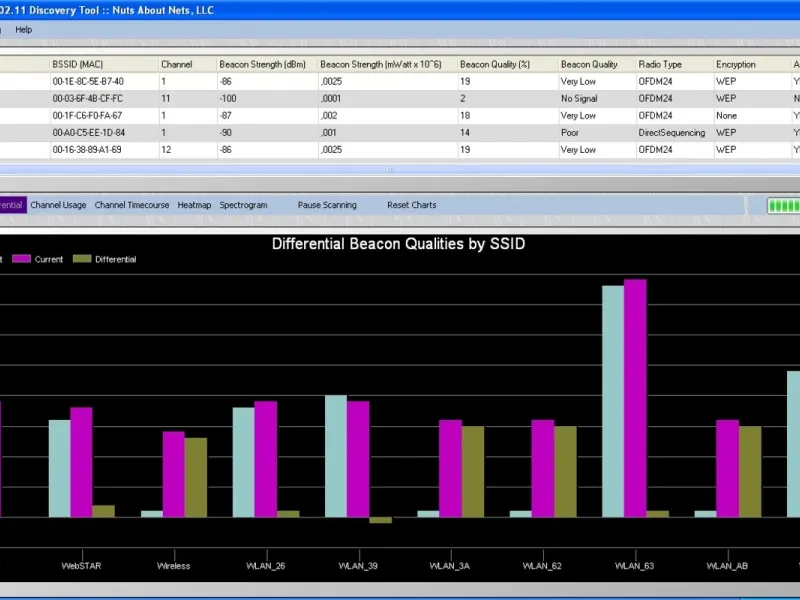Click the WLAN_63 magenta current bar

[x=635, y=398]
